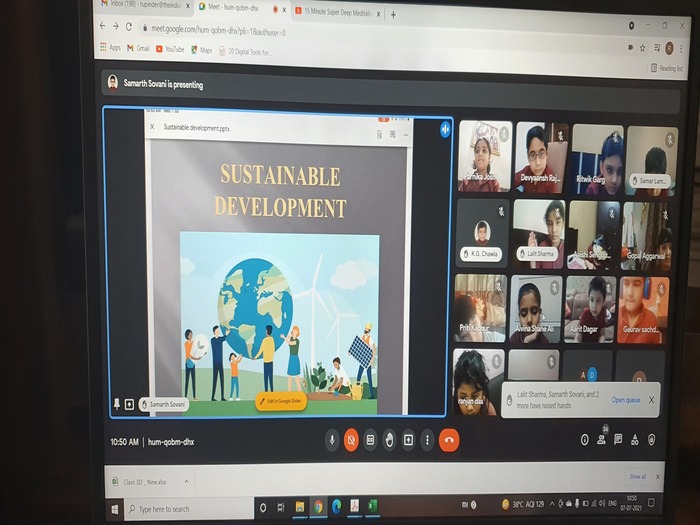700x525 pixels.
Task: Click the pin icon on presentation tile
Action: 117,404
